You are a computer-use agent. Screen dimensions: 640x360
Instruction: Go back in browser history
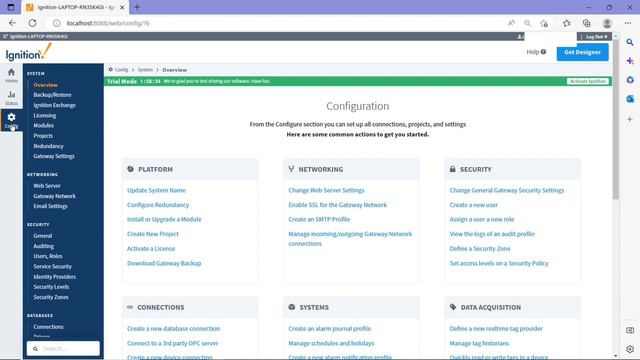[12, 23]
